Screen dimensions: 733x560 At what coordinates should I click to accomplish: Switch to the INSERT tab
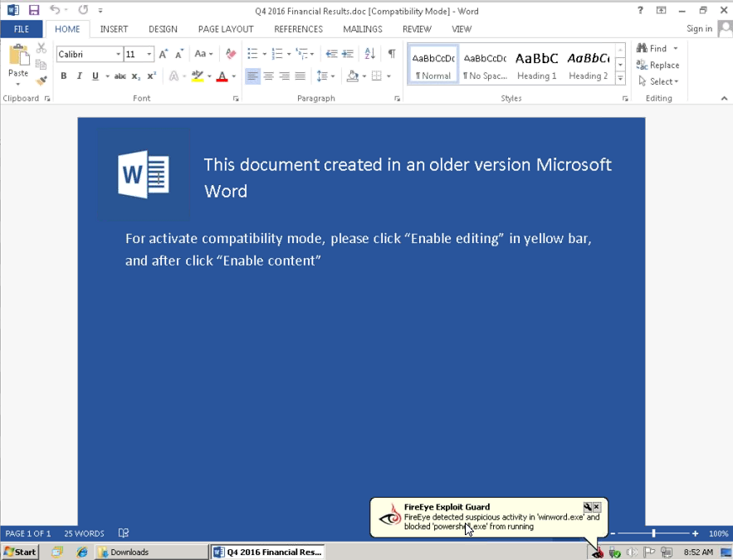[x=114, y=29]
